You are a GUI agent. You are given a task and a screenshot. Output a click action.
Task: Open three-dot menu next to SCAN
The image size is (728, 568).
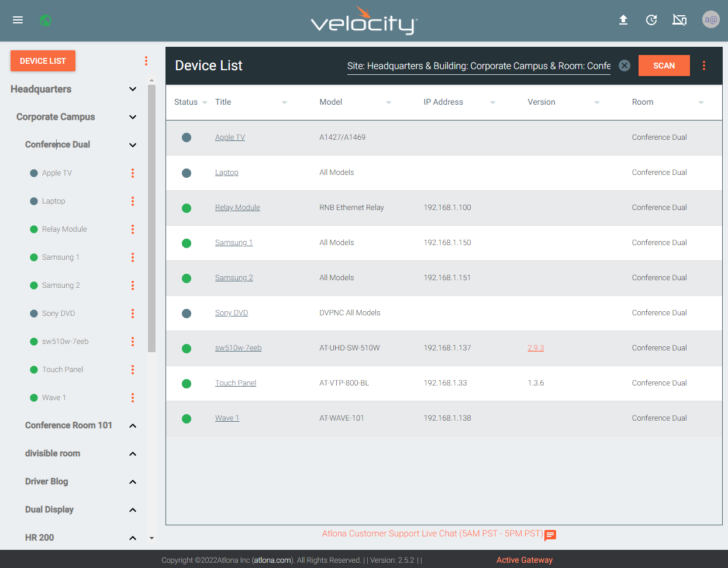704,66
